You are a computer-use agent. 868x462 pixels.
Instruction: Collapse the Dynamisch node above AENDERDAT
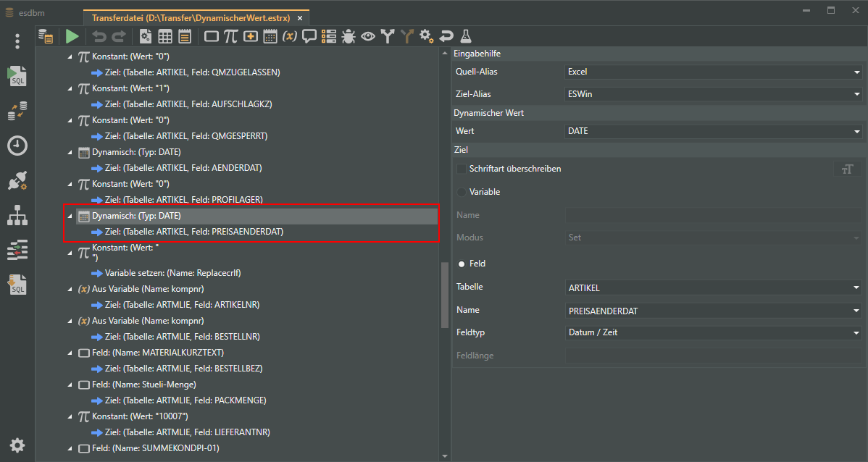pyautogui.click(x=70, y=152)
